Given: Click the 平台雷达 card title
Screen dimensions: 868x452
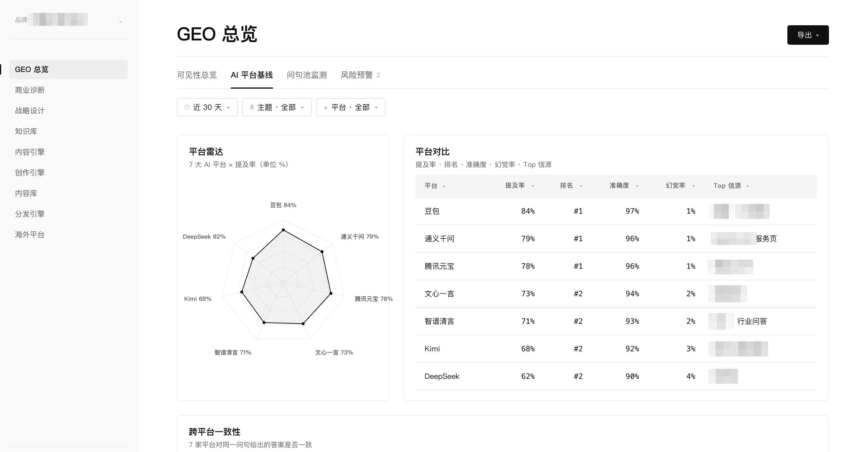Looking at the screenshot, I should (206, 152).
